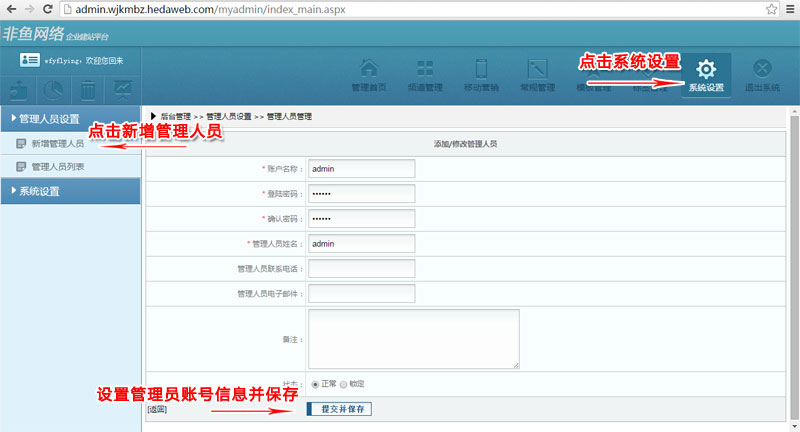Click the browser address bar
The width and height of the screenshot is (800, 432).
pos(400,9)
